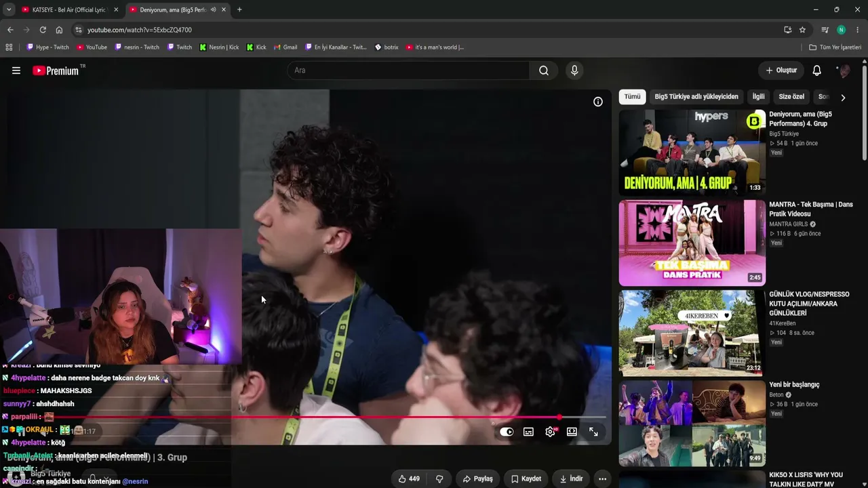The height and width of the screenshot is (488, 868).
Task: Open the Gmail bookmark
Action: 285,47
